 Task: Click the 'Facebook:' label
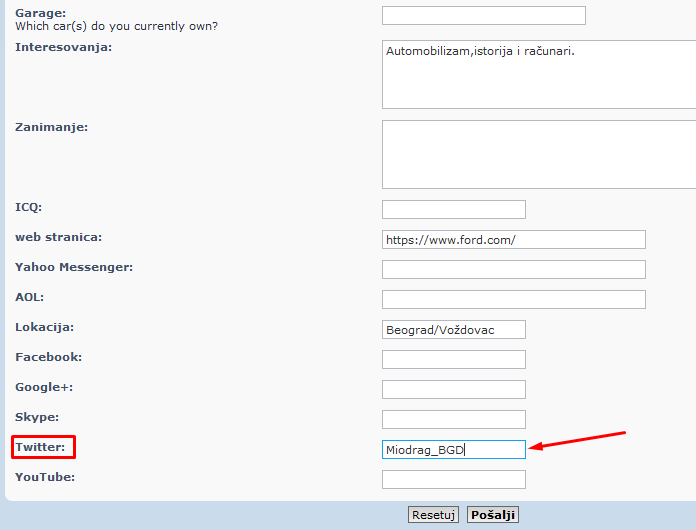coord(48,357)
